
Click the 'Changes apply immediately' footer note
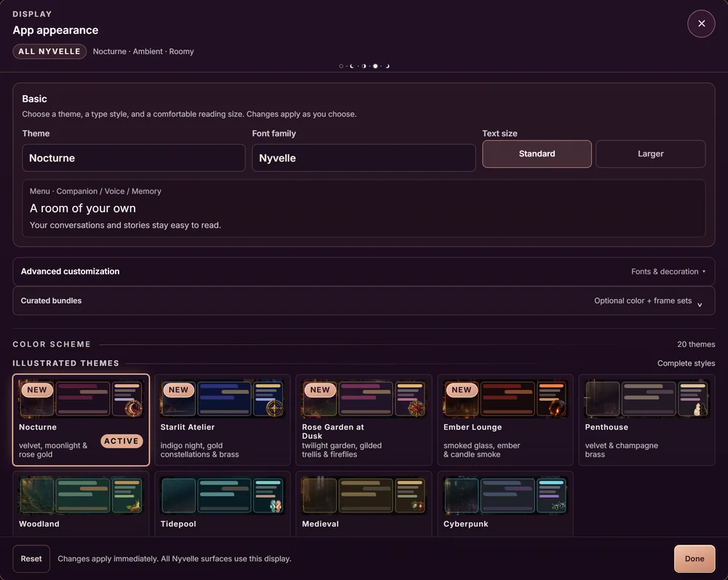174,559
